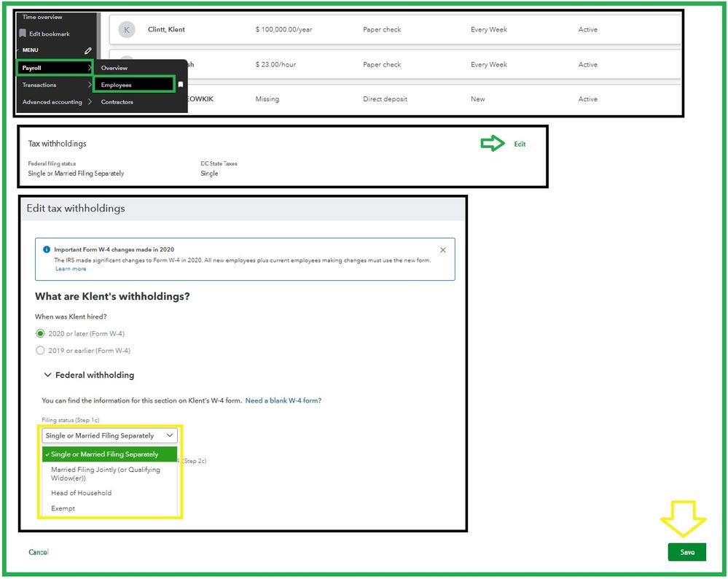The height and width of the screenshot is (579, 728).
Task: Select Head of Household option
Action: (81, 493)
